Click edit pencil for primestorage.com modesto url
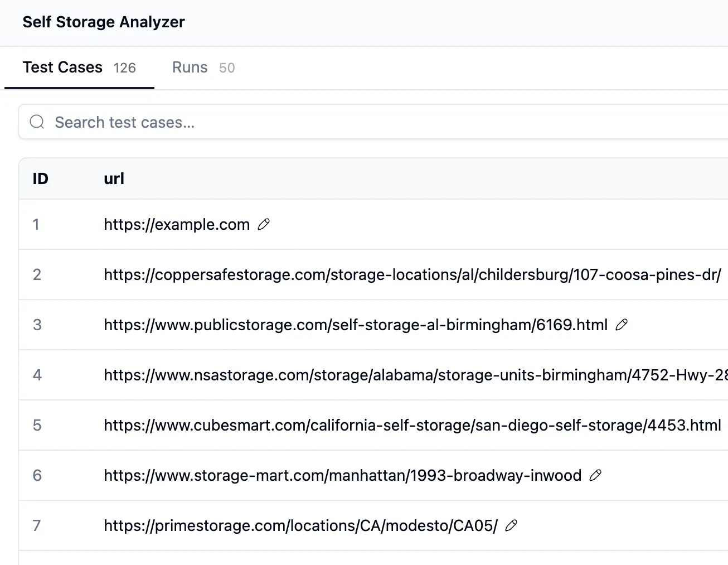The image size is (728, 565). pos(511,525)
